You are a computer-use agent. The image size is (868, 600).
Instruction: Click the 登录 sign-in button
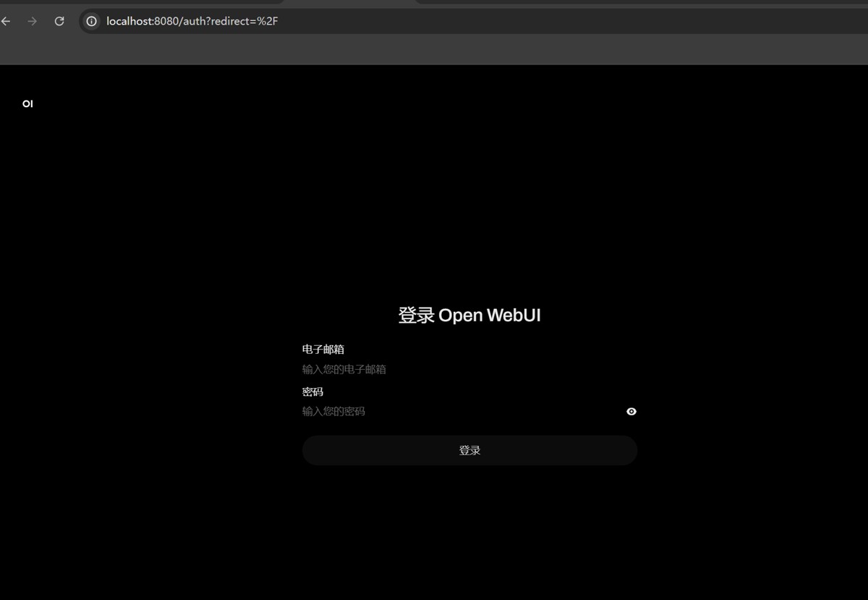click(469, 450)
